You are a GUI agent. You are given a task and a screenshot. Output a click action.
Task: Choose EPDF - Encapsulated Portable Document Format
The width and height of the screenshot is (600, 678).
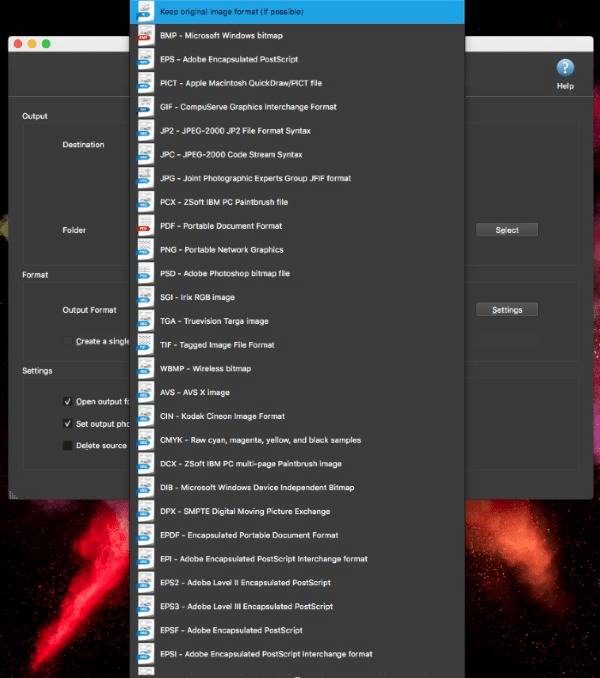click(297, 535)
